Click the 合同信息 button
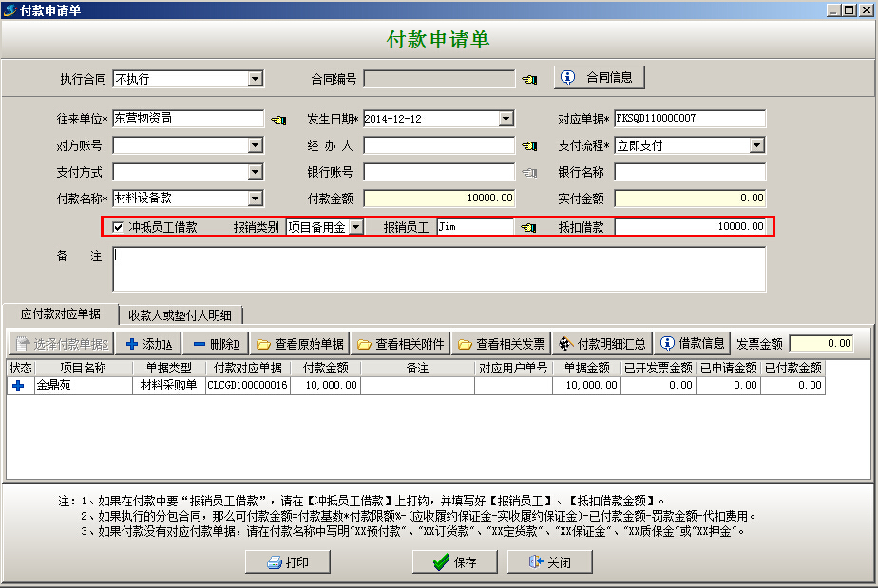Image resolution: width=878 pixels, height=588 pixels. [x=599, y=77]
